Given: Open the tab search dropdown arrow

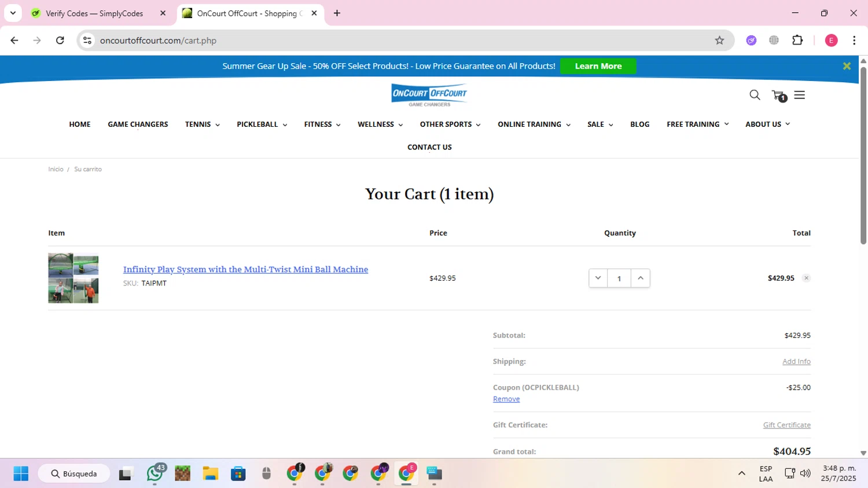Looking at the screenshot, I should (13, 13).
